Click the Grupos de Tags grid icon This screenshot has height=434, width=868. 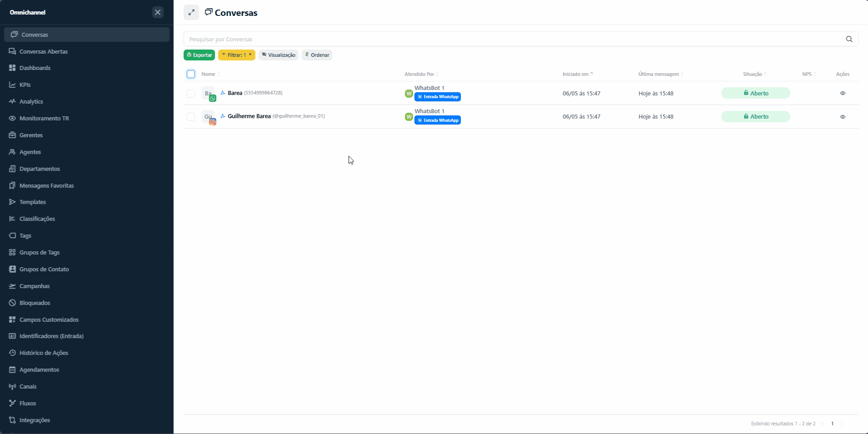click(x=12, y=252)
